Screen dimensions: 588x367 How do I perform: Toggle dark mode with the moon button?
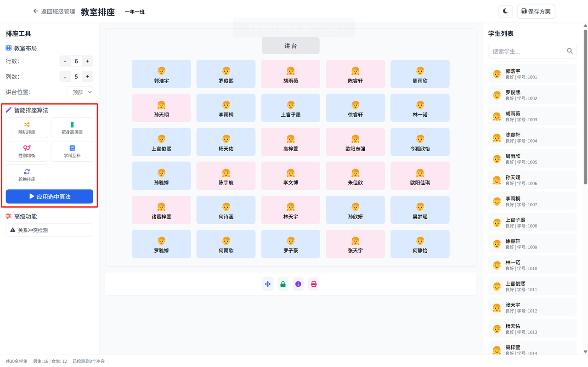point(505,11)
